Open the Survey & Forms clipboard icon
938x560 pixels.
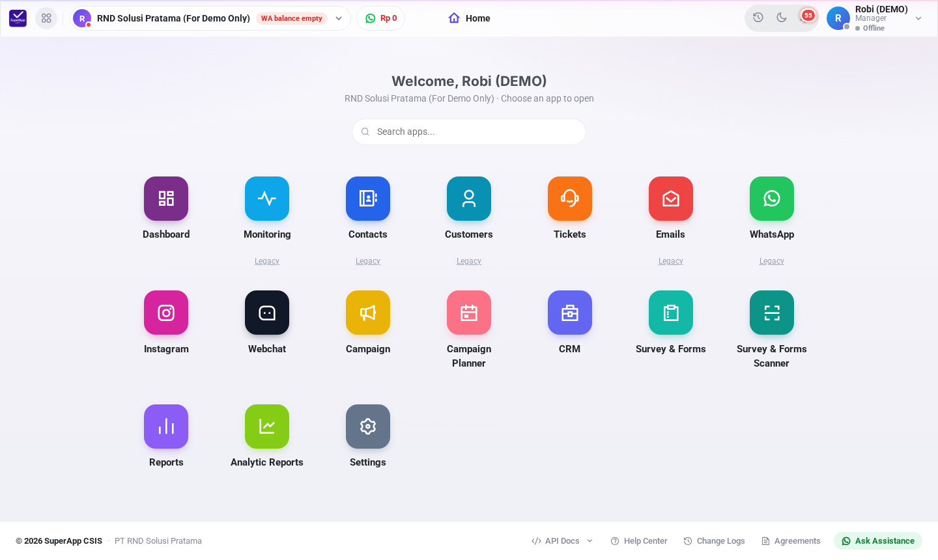click(x=671, y=313)
